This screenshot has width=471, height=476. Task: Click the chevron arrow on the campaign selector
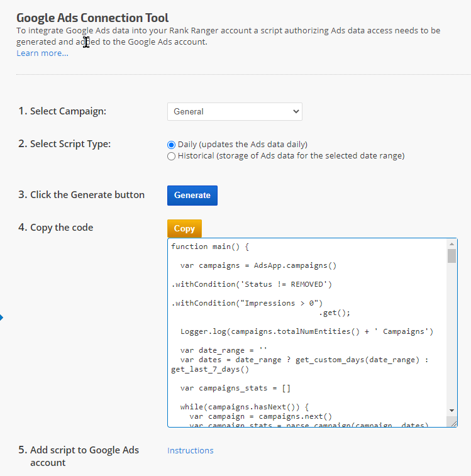tap(296, 111)
